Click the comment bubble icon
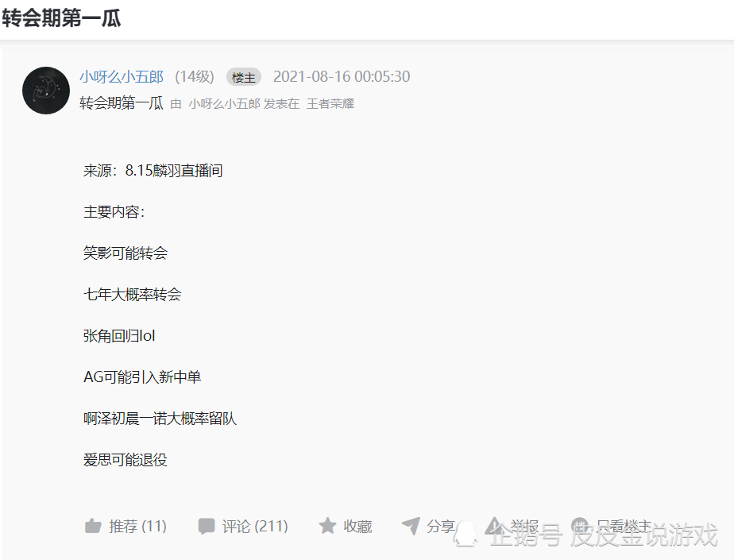 206,527
